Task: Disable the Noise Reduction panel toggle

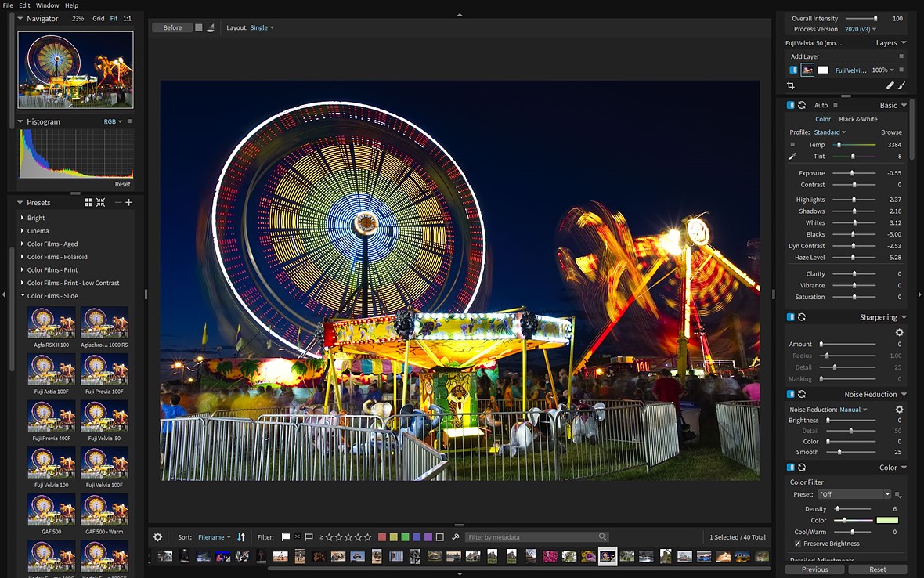Action: pos(791,394)
